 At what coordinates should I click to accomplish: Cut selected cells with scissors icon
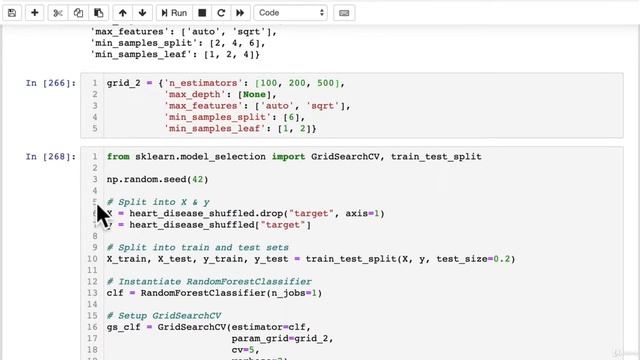point(58,13)
